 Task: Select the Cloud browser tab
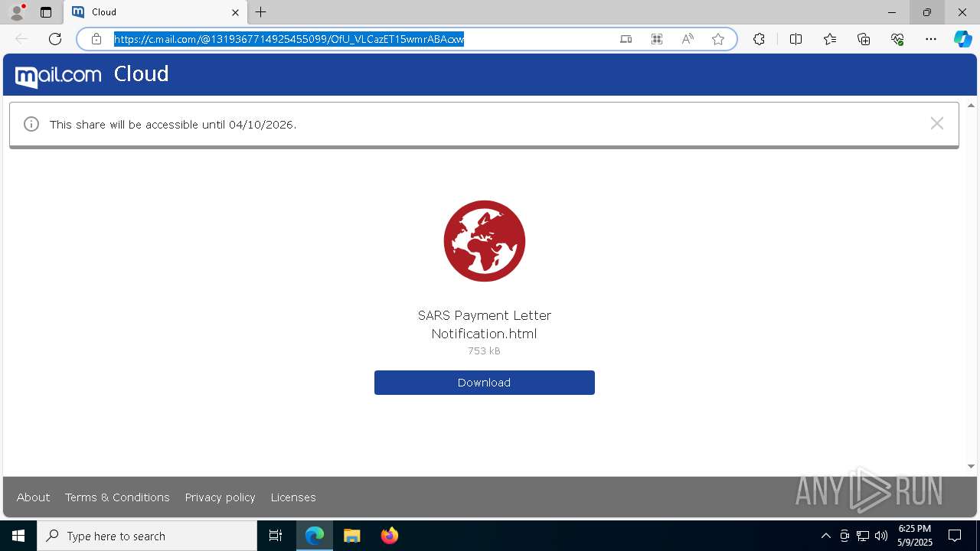(x=155, y=12)
